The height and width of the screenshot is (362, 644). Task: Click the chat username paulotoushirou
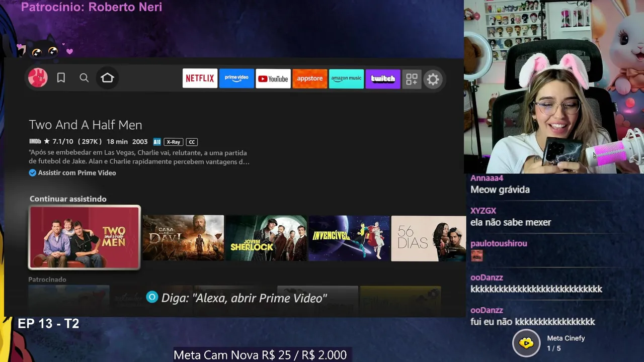click(x=499, y=243)
